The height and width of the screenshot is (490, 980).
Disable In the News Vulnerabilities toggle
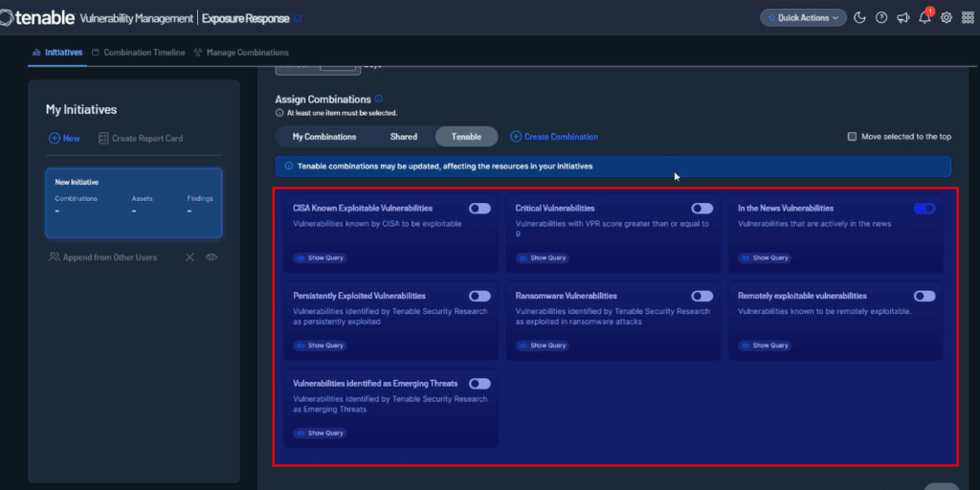[x=924, y=208]
